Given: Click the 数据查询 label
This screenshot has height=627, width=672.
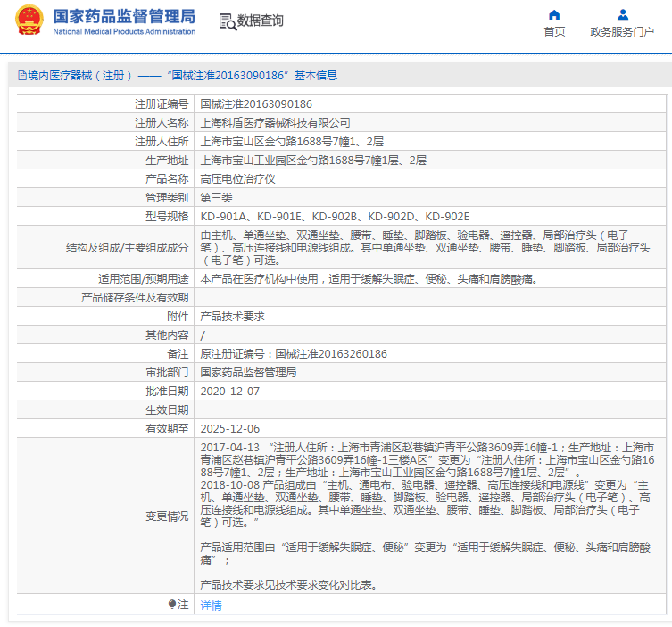Looking at the screenshot, I should coord(260,21).
